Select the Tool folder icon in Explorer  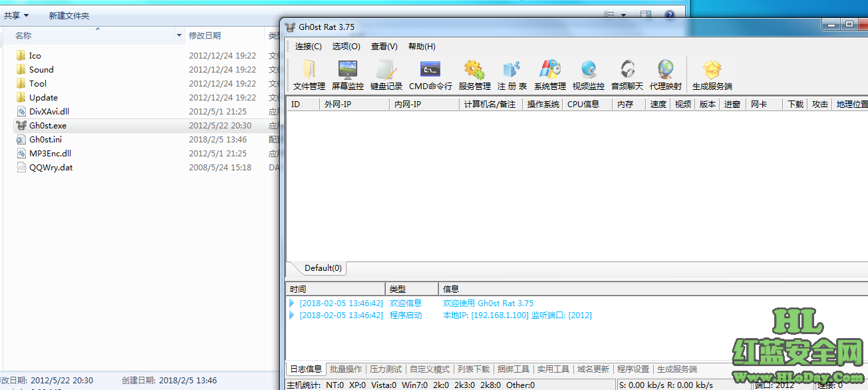pyautogui.click(x=21, y=83)
